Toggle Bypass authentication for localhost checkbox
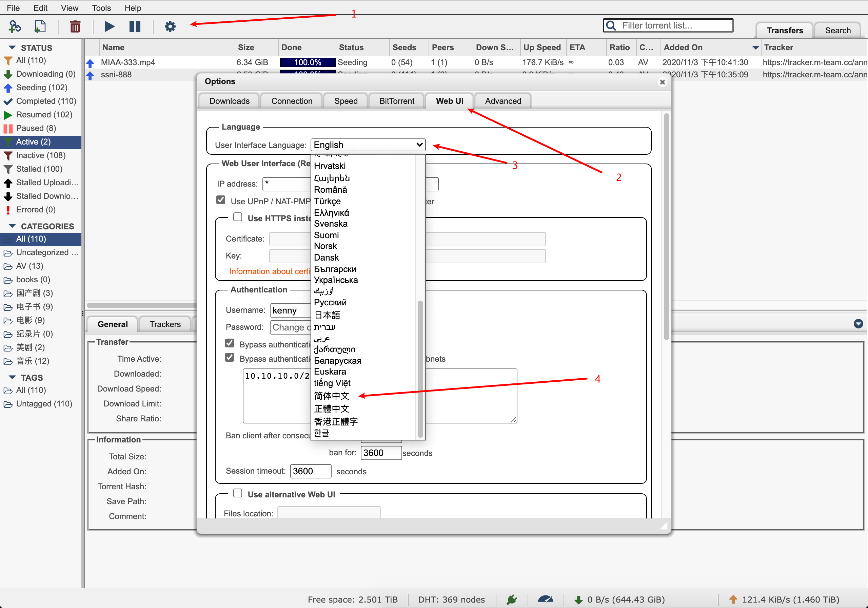The height and width of the screenshot is (608, 868). tap(230, 343)
